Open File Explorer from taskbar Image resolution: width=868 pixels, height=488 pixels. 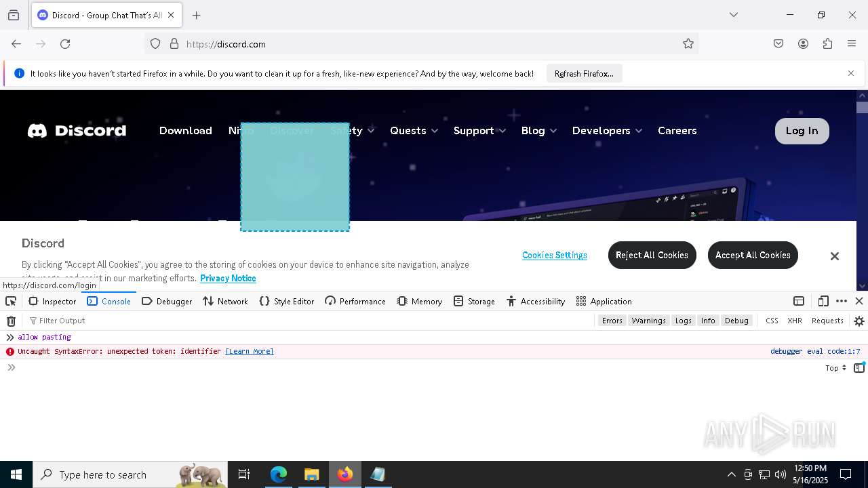tap(311, 474)
